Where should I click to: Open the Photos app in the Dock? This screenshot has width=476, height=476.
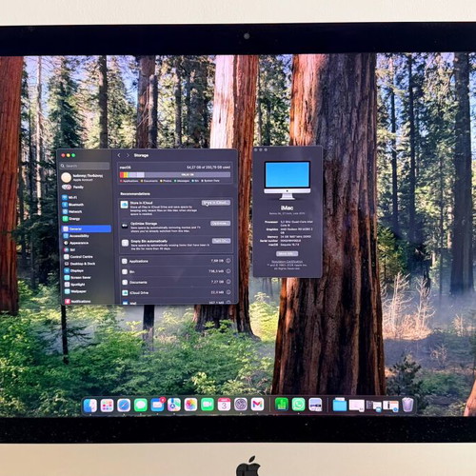(190, 406)
